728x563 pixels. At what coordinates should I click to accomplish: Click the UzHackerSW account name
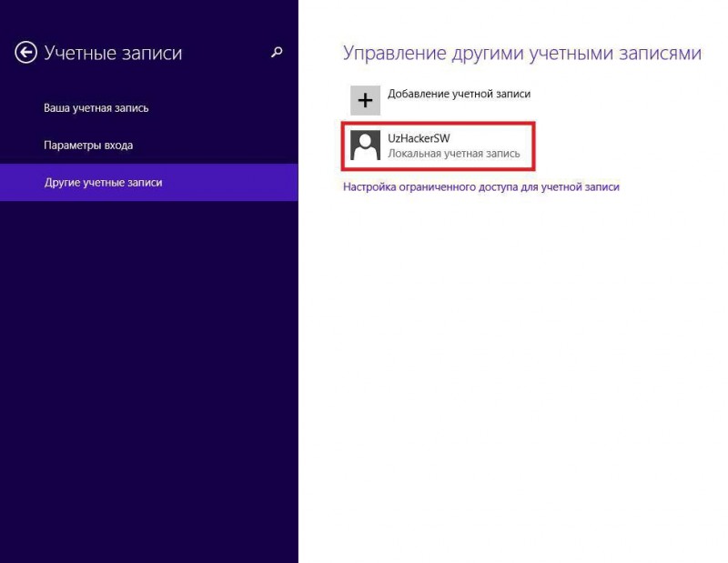click(x=419, y=138)
